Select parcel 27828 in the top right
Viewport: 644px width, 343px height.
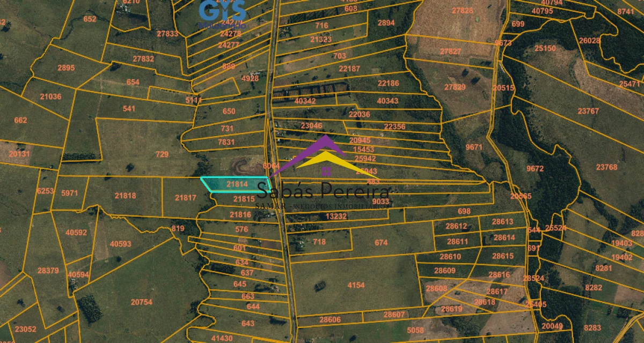(462, 10)
